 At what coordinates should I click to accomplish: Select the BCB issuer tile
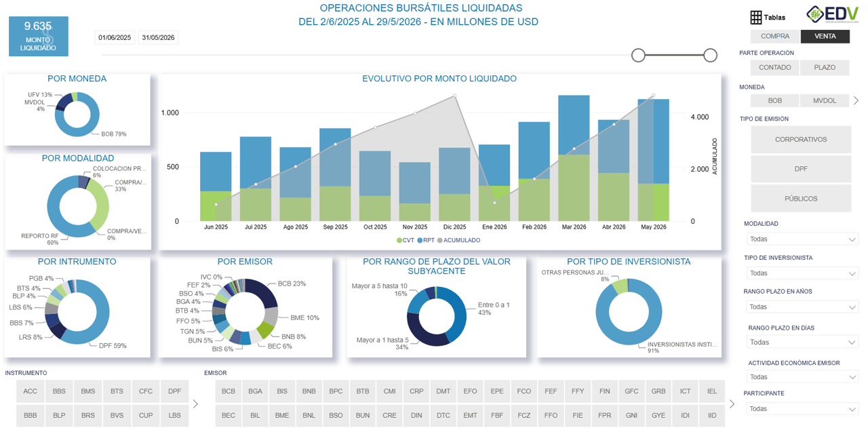pyautogui.click(x=229, y=391)
